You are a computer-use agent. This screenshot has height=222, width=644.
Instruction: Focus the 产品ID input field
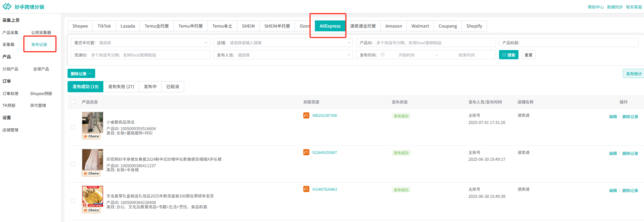point(426,43)
